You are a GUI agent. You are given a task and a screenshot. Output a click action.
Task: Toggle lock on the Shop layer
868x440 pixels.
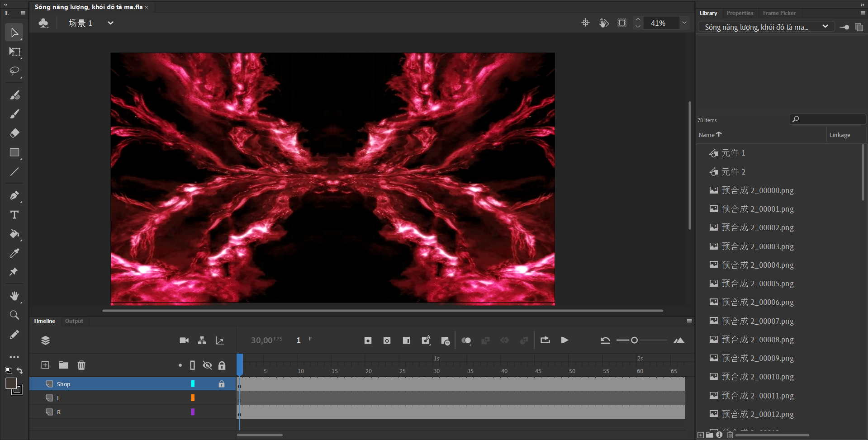coord(222,384)
